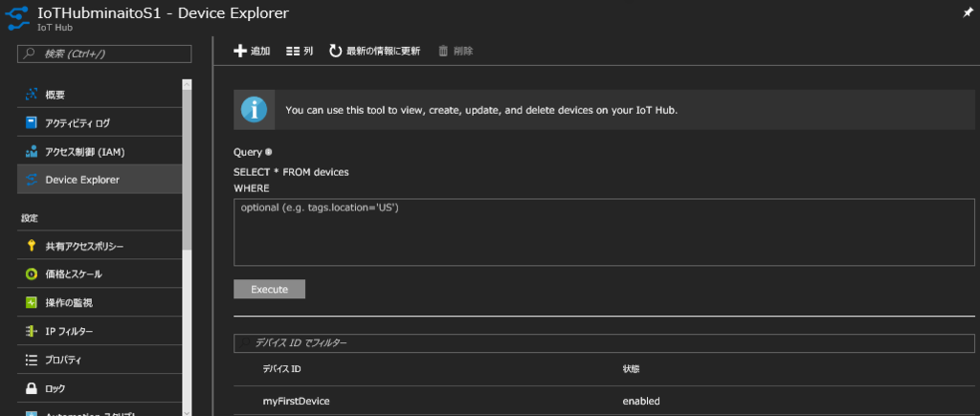Image resolution: width=980 pixels, height=416 pixels.
Task: Click the yellow key icon for access policies
Action: (32, 246)
